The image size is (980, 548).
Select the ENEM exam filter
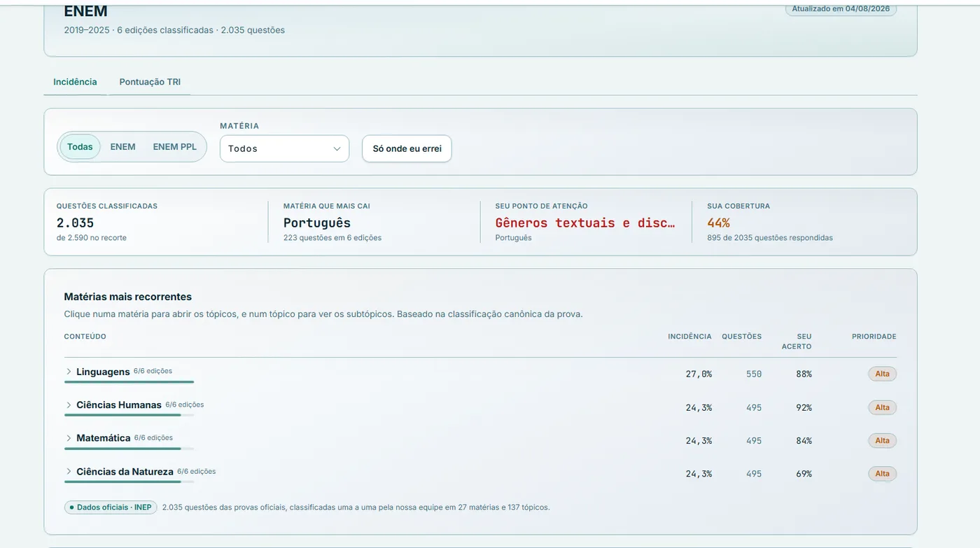click(x=122, y=147)
